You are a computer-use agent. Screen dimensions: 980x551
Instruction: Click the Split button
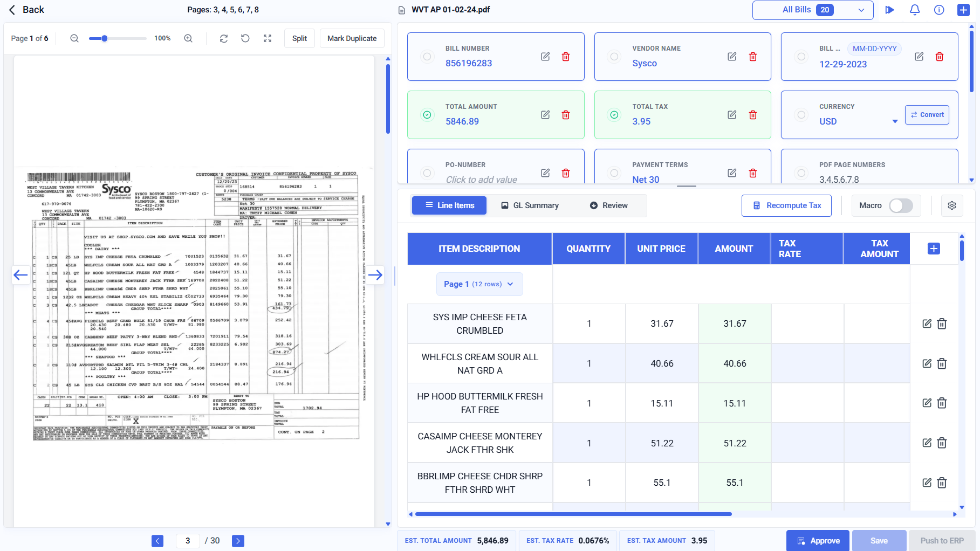tap(299, 38)
